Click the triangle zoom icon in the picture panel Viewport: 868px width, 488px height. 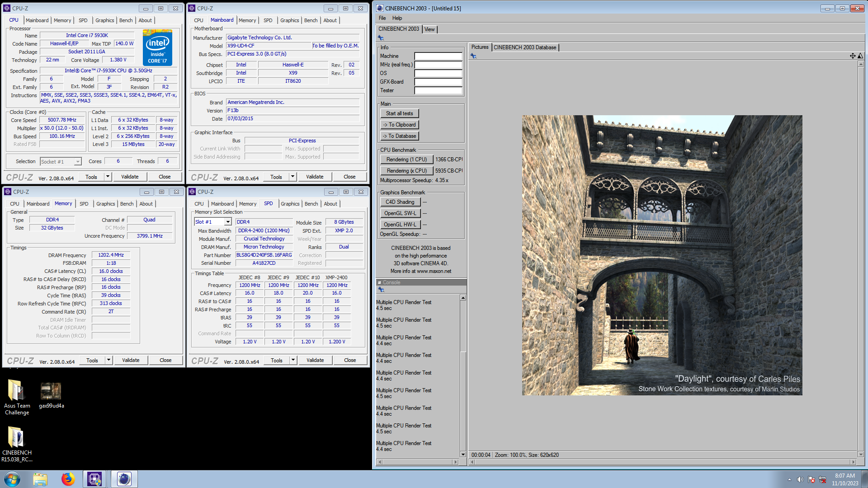coord(860,56)
